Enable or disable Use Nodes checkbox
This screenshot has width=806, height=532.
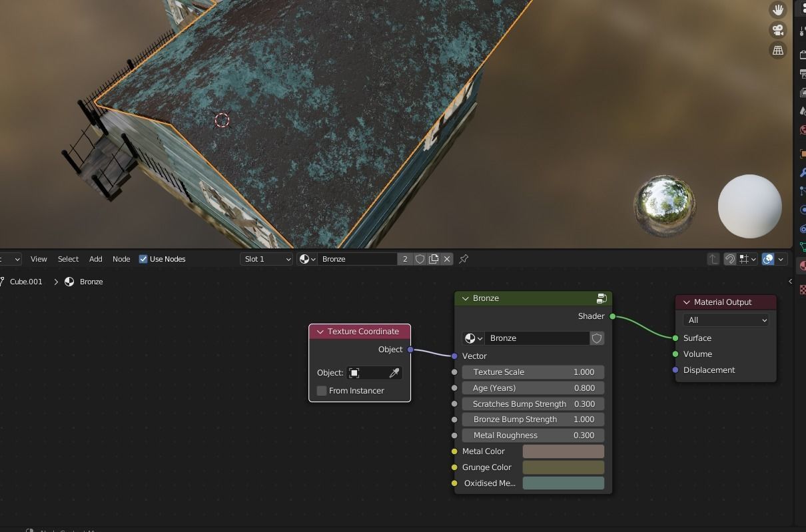143,259
